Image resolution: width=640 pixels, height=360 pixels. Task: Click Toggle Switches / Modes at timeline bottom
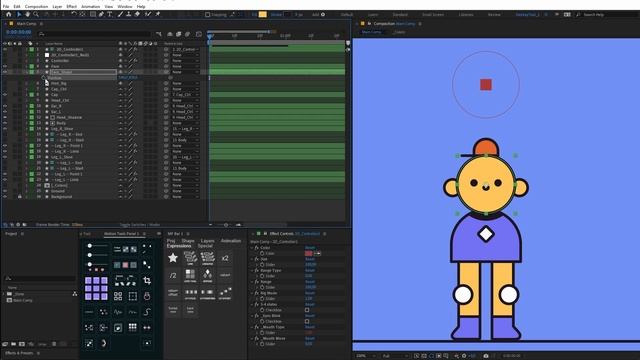[140, 225]
